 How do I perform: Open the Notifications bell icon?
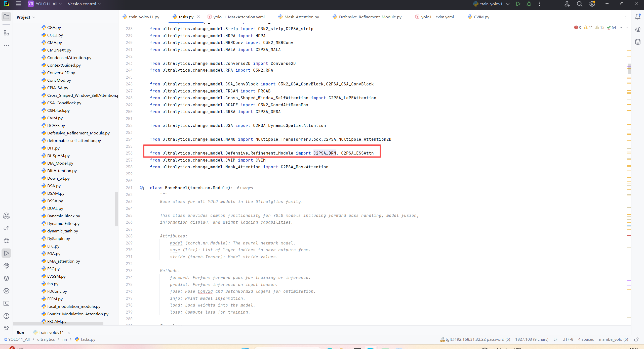point(638,17)
